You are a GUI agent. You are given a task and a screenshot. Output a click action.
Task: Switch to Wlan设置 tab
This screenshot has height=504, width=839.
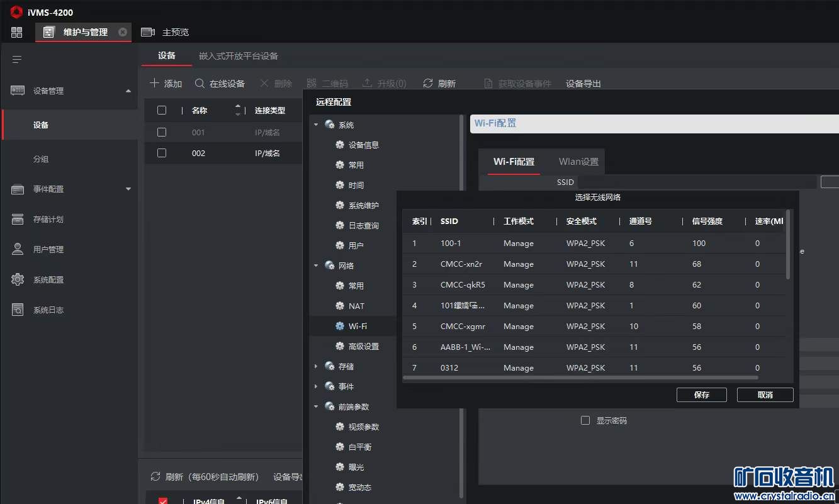coord(578,162)
